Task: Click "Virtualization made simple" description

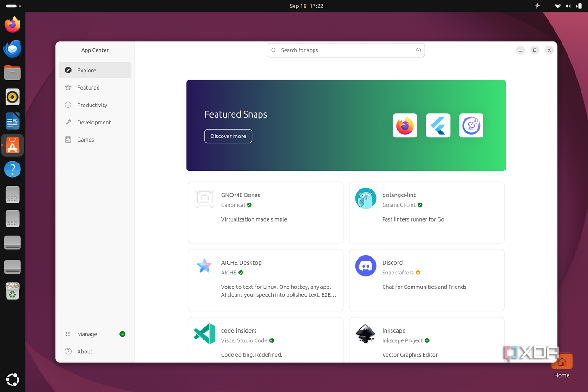Action: point(254,219)
